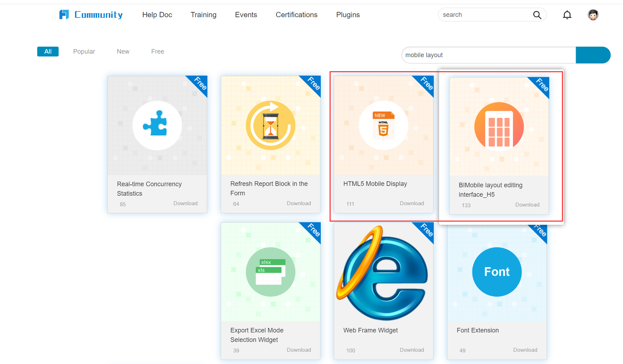Click the HTML5 Mobile Display plugin icon

[x=383, y=125]
